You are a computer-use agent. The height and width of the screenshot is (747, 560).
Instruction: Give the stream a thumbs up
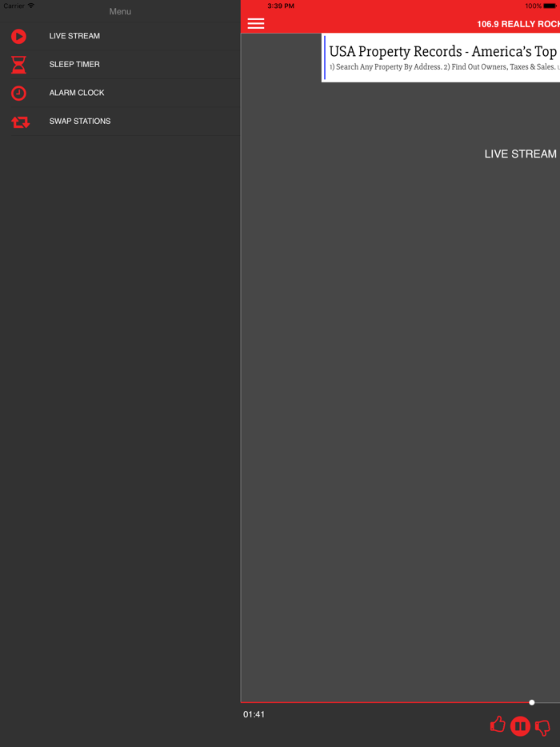(x=498, y=725)
